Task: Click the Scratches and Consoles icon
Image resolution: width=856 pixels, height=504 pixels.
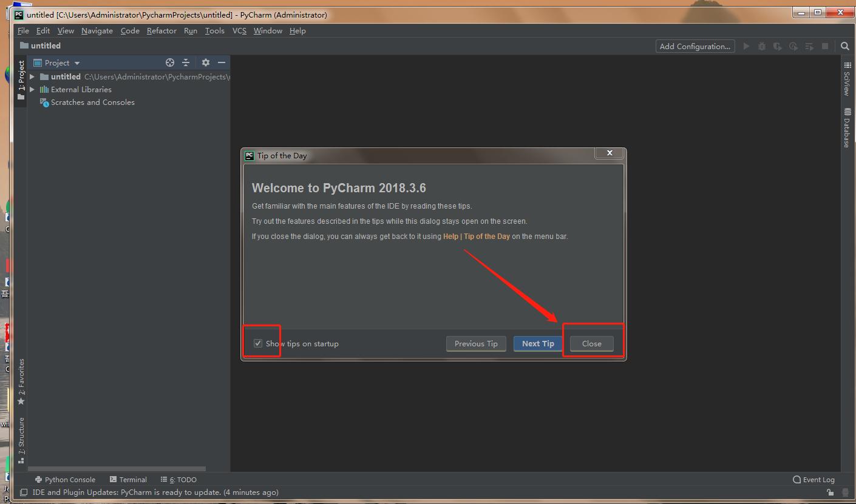Action: tap(44, 102)
